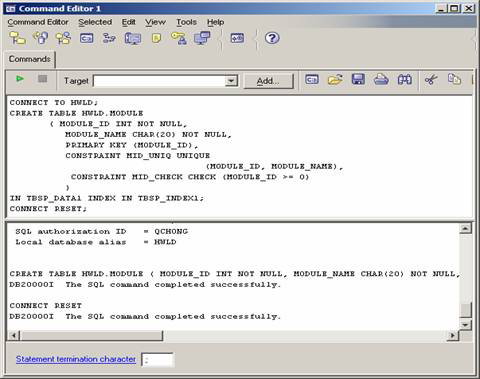Click the 'CONNECT TO HWLD;' line in editor
Image resolution: width=480 pixels, height=379 pixels.
[x=54, y=103]
